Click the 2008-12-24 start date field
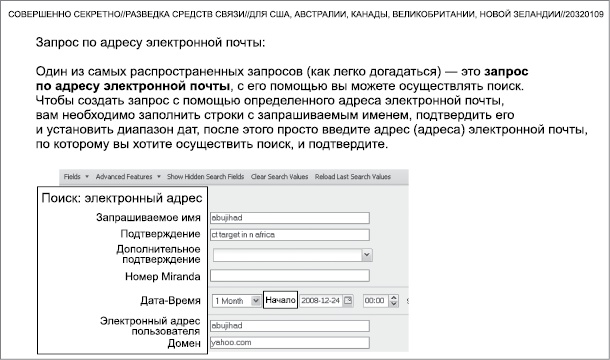610x360 pixels. [x=321, y=300]
